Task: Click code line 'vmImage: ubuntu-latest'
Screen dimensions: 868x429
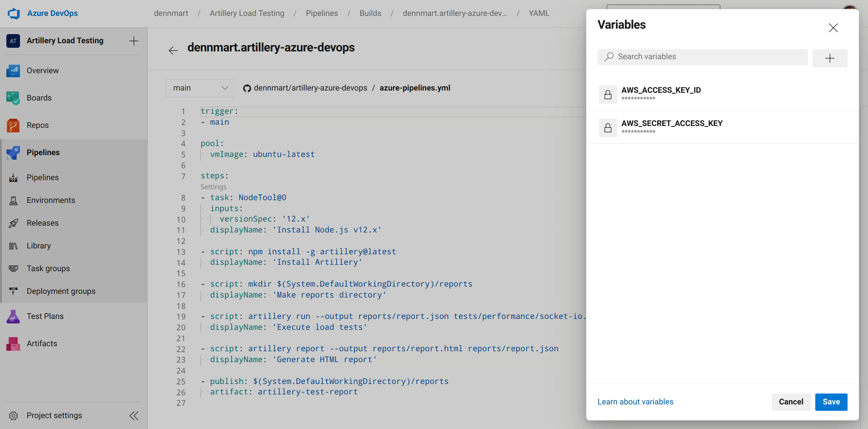Action: pyautogui.click(x=262, y=154)
